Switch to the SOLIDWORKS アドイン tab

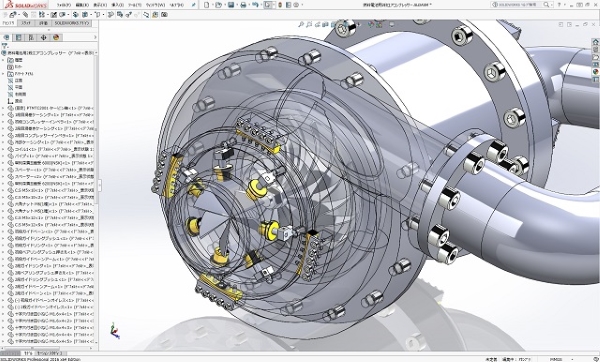(x=71, y=23)
